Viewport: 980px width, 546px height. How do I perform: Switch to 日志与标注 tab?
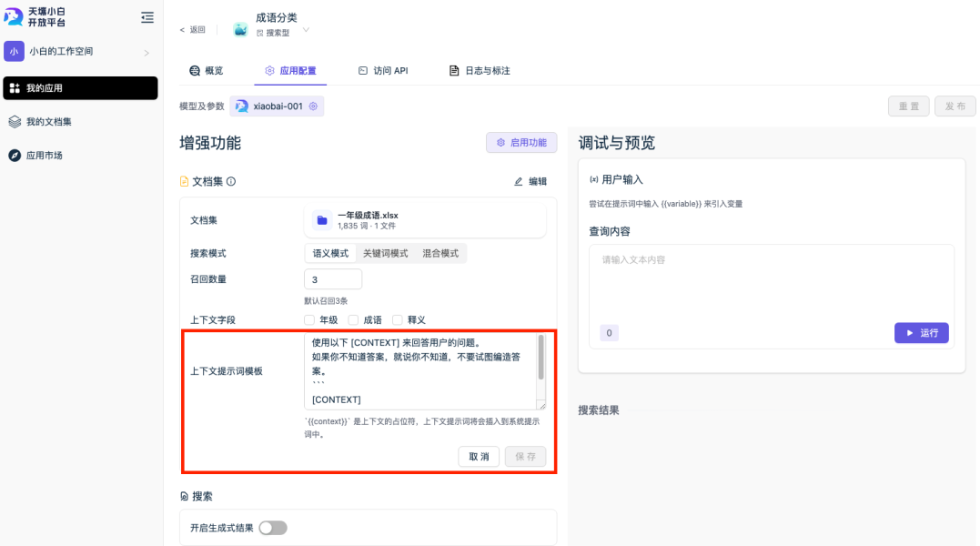pyautogui.click(x=480, y=71)
